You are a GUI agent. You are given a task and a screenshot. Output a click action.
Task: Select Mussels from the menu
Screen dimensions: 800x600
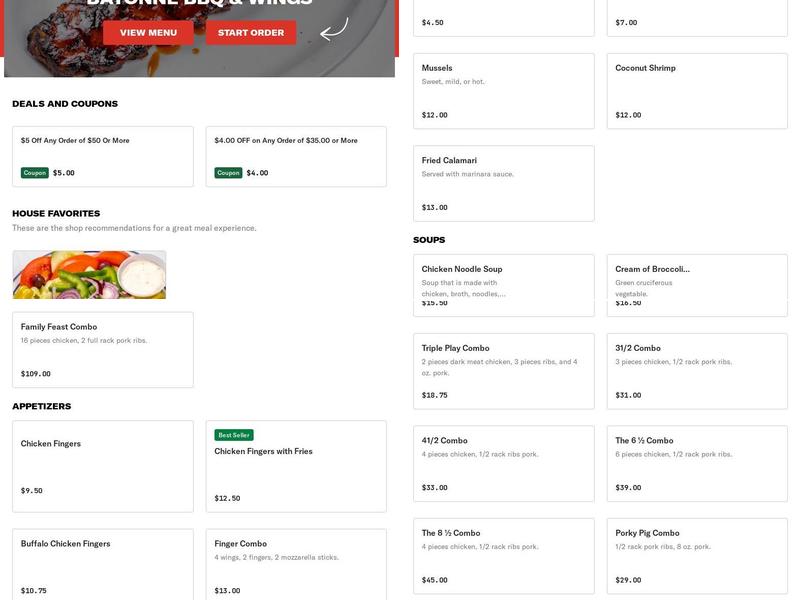tap(503, 91)
